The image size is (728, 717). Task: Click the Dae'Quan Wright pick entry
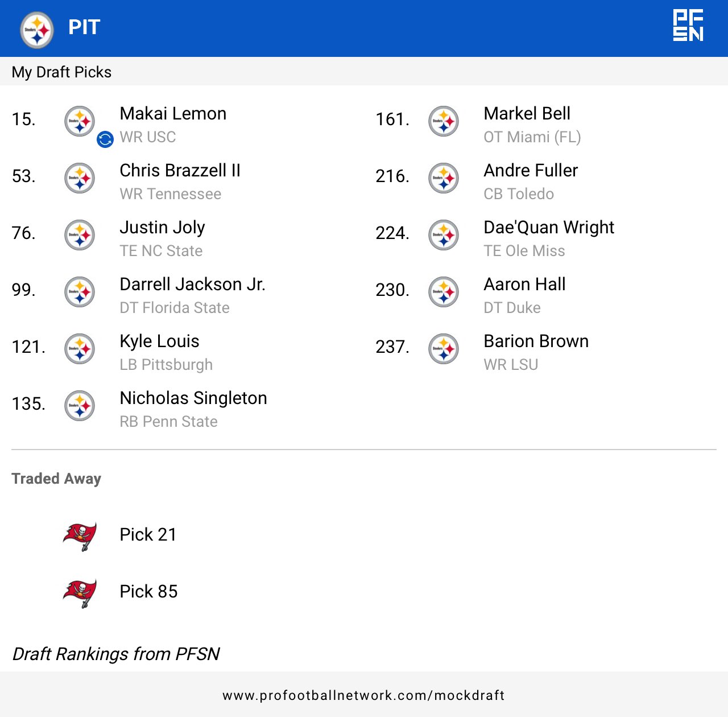tap(548, 228)
